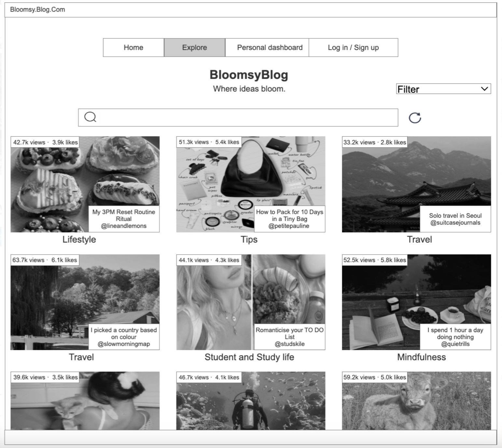Click the Travel label under country post
This screenshot has width=502, height=448.
click(x=81, y=357)
